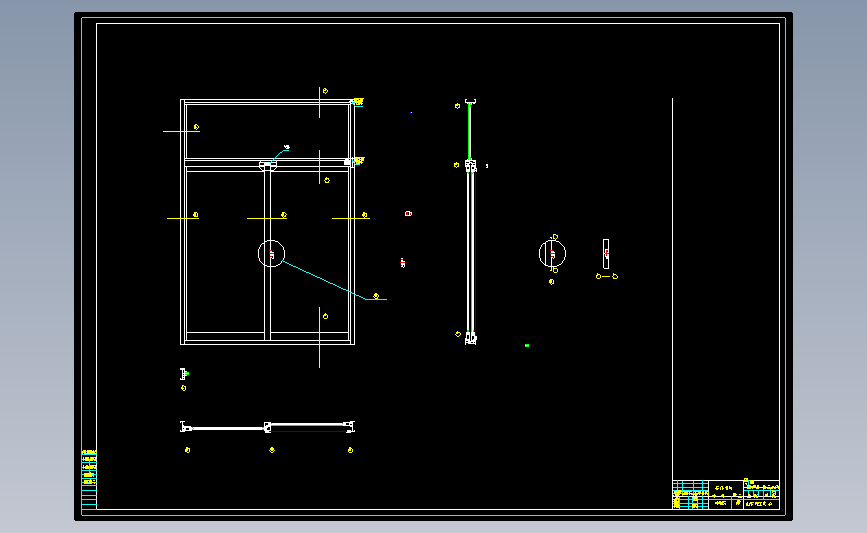Select the yellow revision table at left border
The image size is (867, 533).
coord(89,479)
